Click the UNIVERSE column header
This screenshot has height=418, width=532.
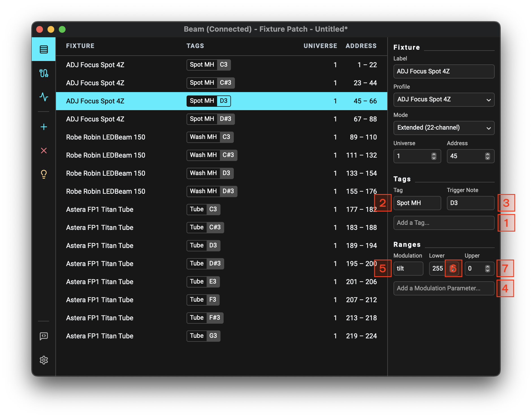pyautogui.click(x=320, y=46)
